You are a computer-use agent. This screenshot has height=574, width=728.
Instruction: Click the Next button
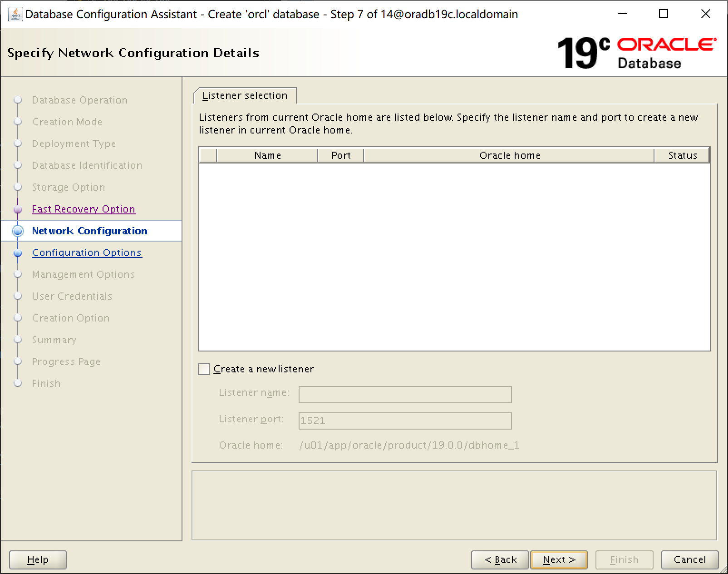point(559,559)
